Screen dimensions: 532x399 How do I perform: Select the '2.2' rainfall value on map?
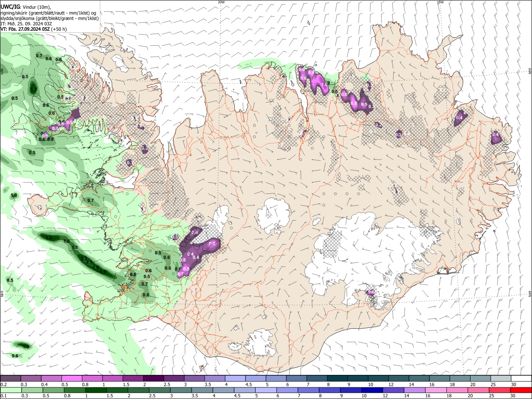[84, 259]
